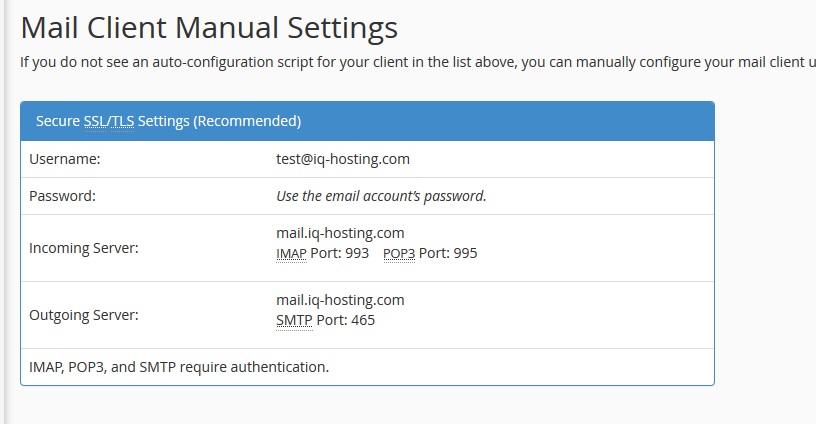The image size is (816, 424).
Task: Click the Password label
Action: 62,196
